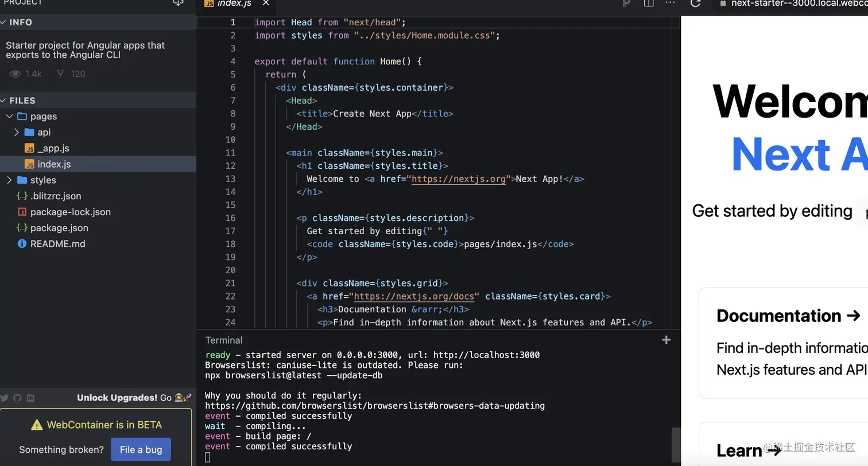Open index.js in the file tree
Image resolution: width=868 pixels, height=466 pixels.
[x=98, y=164]
